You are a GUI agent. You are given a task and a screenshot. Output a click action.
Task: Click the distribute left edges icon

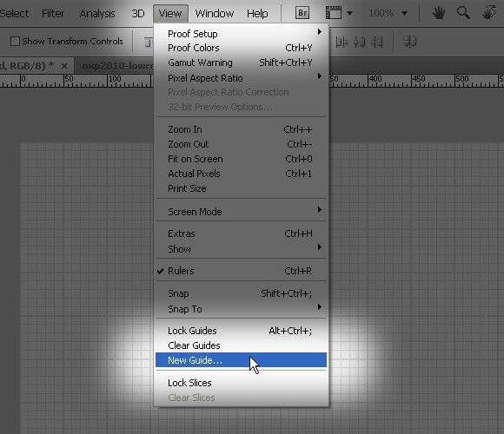tap(342, 42)
